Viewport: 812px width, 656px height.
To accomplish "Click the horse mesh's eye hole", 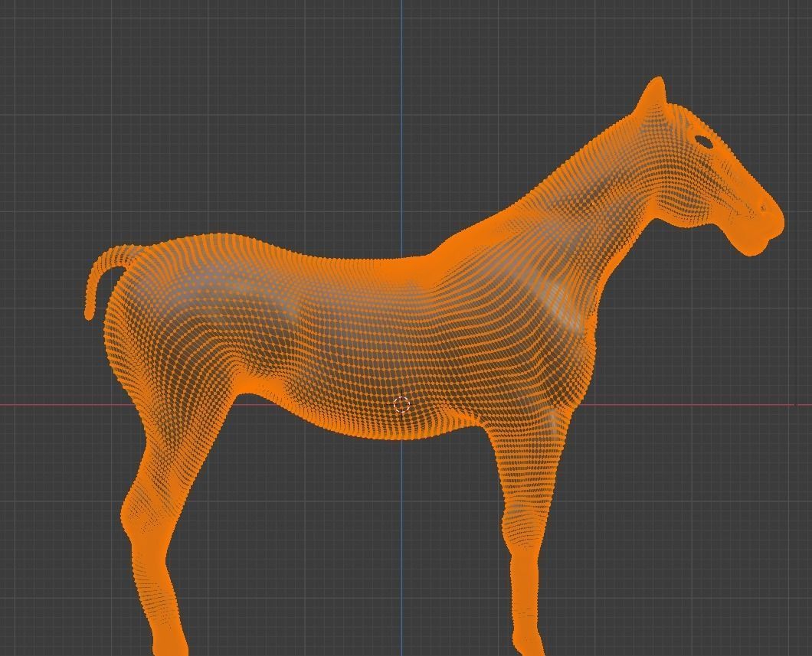I will pyautogui.click(x=704, y=141).
